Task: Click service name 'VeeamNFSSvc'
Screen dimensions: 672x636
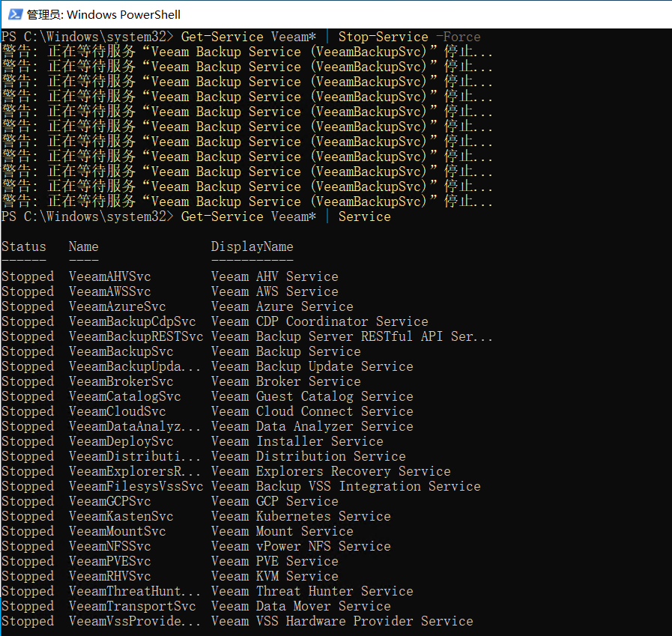Action: click(109, 546)
